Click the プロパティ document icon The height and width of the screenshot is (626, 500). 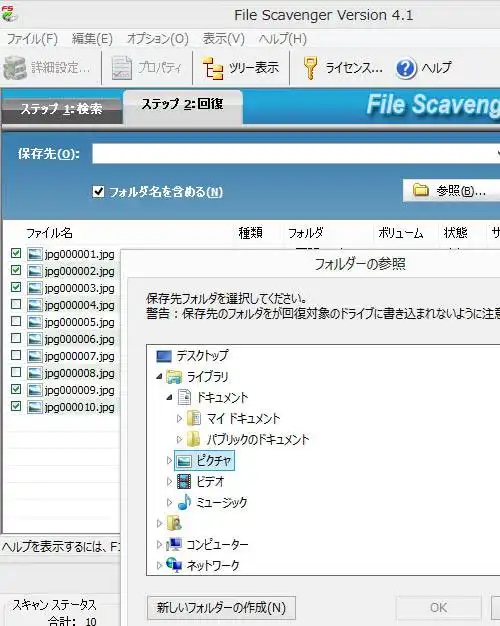(x=121, y=67)
